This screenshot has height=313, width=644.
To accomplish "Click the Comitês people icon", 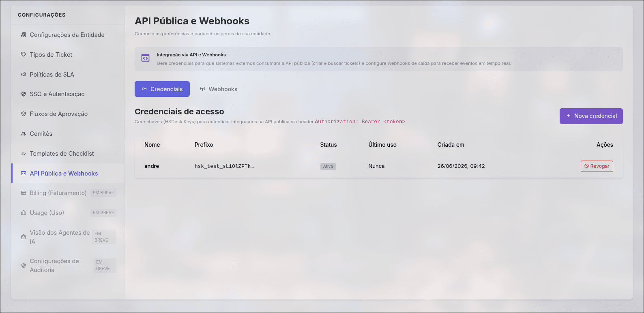I will pos(24,134).
